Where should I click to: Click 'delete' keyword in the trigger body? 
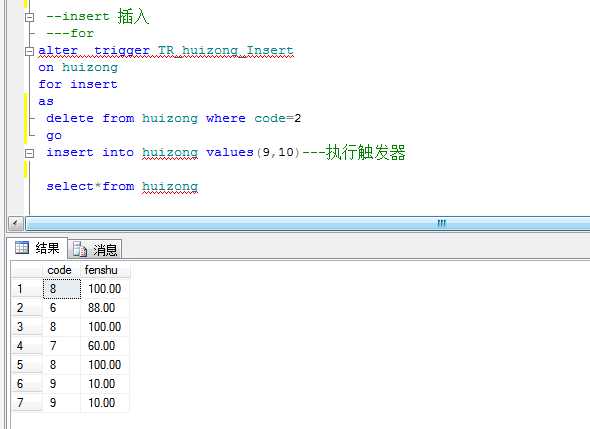(70, 119)
